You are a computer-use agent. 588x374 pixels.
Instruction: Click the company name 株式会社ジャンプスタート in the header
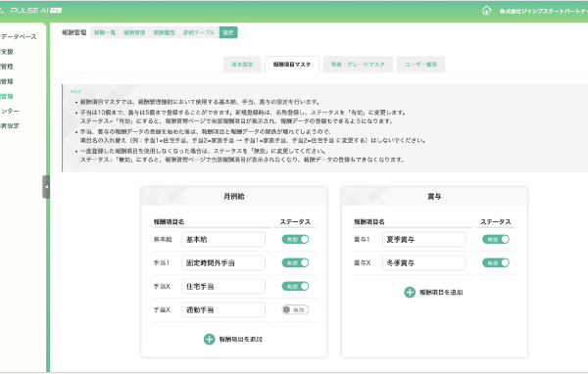pyautogui.click(x=543, y=11)
